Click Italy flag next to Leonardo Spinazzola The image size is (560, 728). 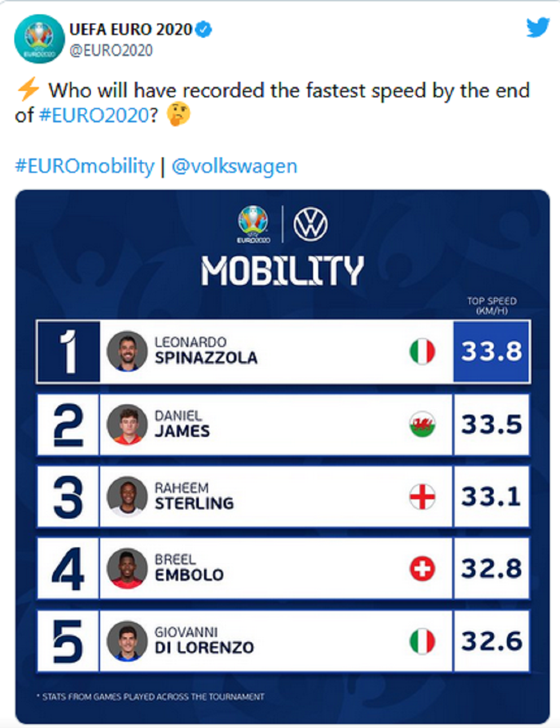tap(422, 352)
